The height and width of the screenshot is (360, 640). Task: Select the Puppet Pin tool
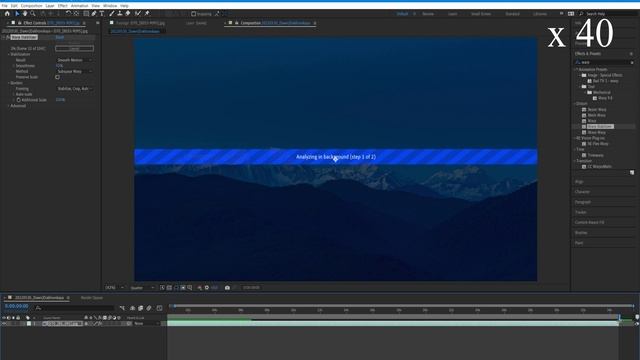click(147, 13)
